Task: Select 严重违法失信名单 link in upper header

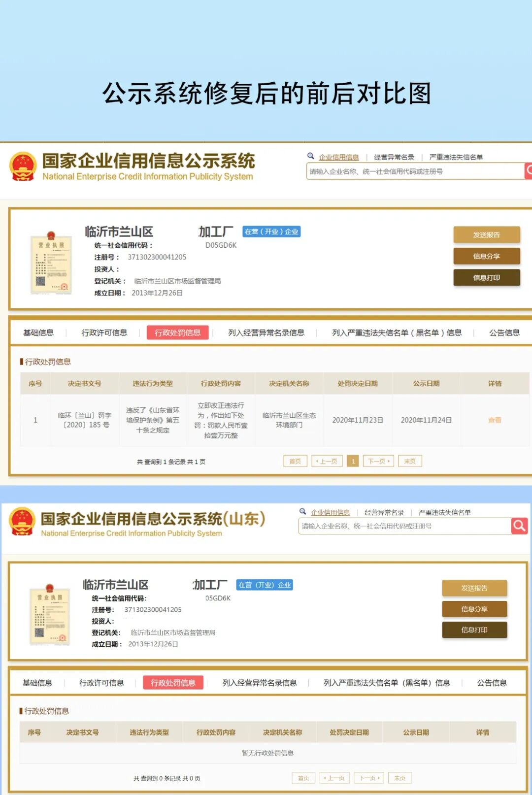Action: [456, 157]
